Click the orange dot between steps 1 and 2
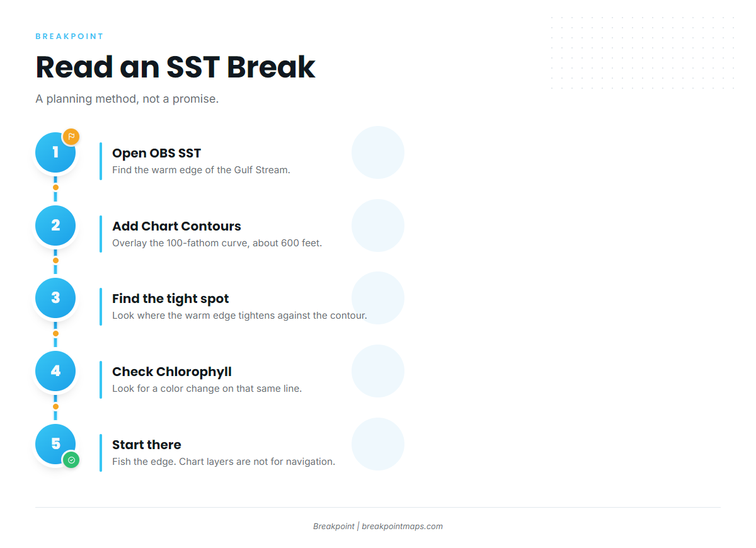The height and width of the screenshot is (548, 756). coord(55,188)
